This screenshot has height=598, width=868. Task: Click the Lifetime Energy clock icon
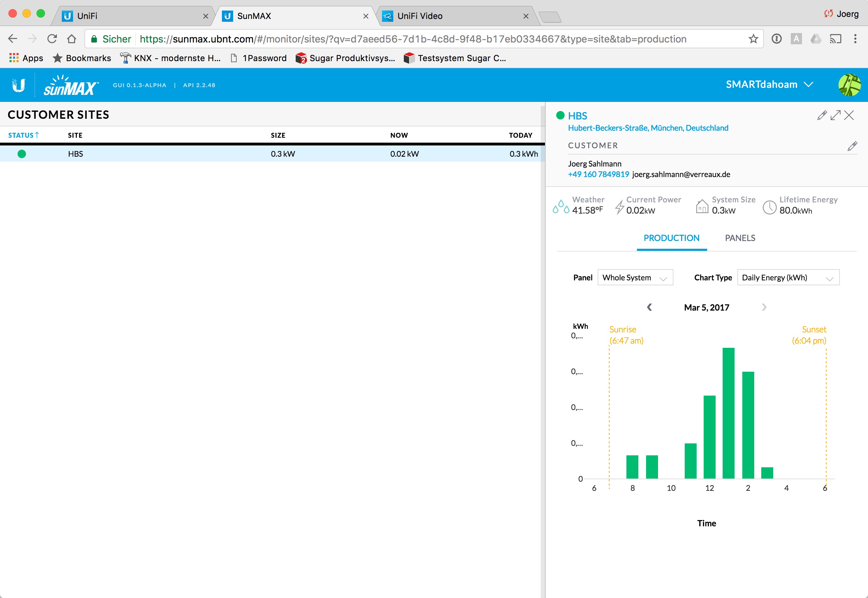770,207
